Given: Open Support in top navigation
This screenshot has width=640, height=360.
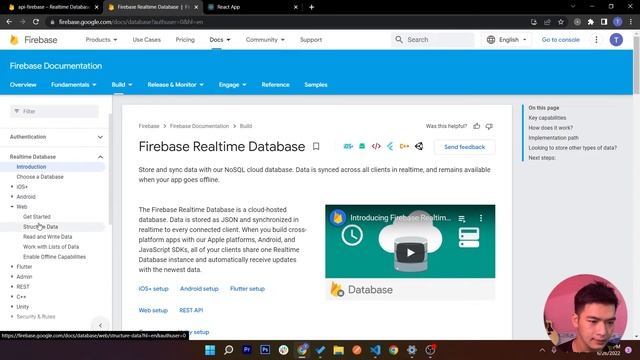Looking at the screenshot, I should tap(311, 40).
